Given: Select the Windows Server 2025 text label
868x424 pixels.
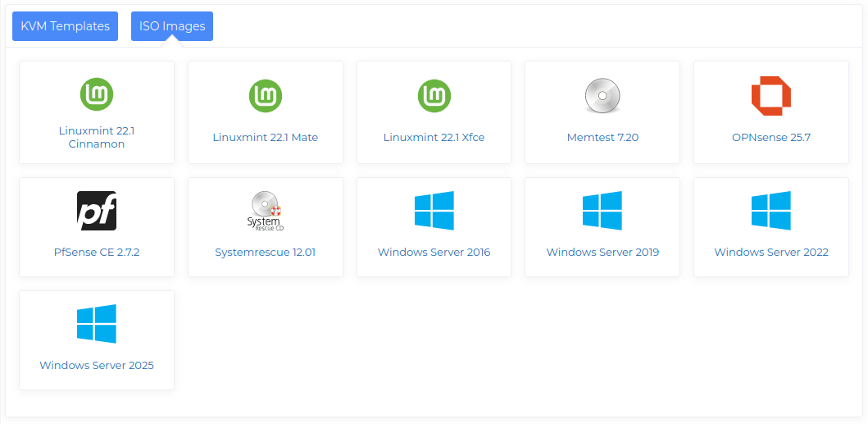Looking at the screenshot, I should click(97, 365).
